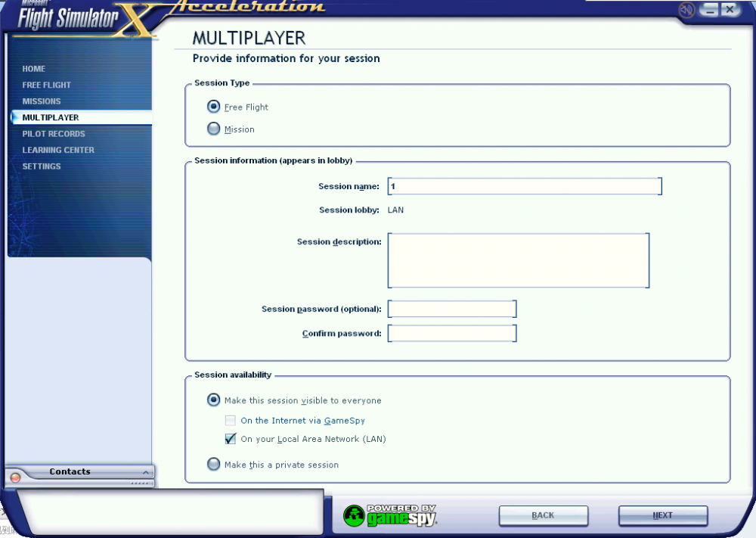This screenshot has width=756, height=538.
Task: Click the GameSpy logo
Action: [x=390, y=515]
